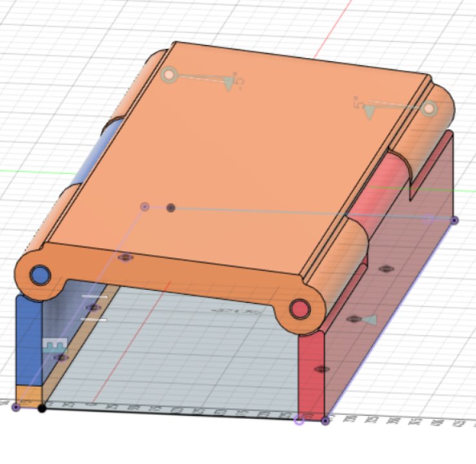Click the purple point at red wall's far end
Viewport: 476px width, 464px height.
[x=454, y=220]
